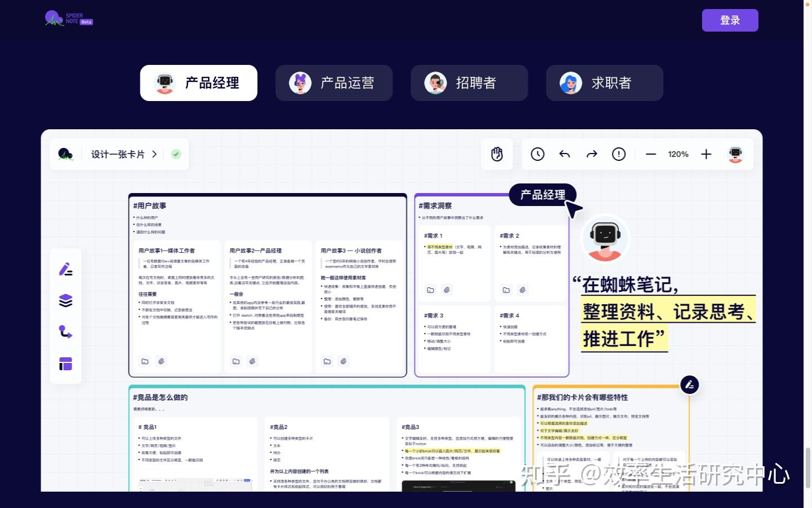Expand the 设计一张卡片 breadcrumb chevron
The width and height of the screenshot is (812, 508).
coord(155,154)
